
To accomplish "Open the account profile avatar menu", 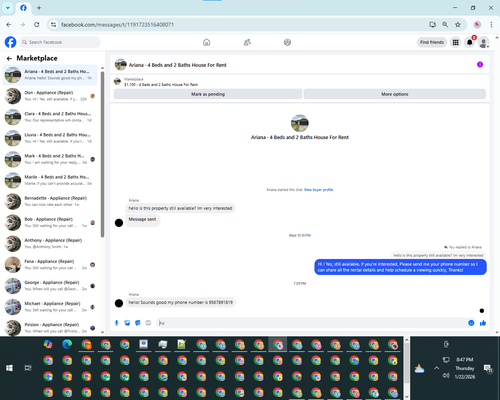I will [x=484, y=42].
